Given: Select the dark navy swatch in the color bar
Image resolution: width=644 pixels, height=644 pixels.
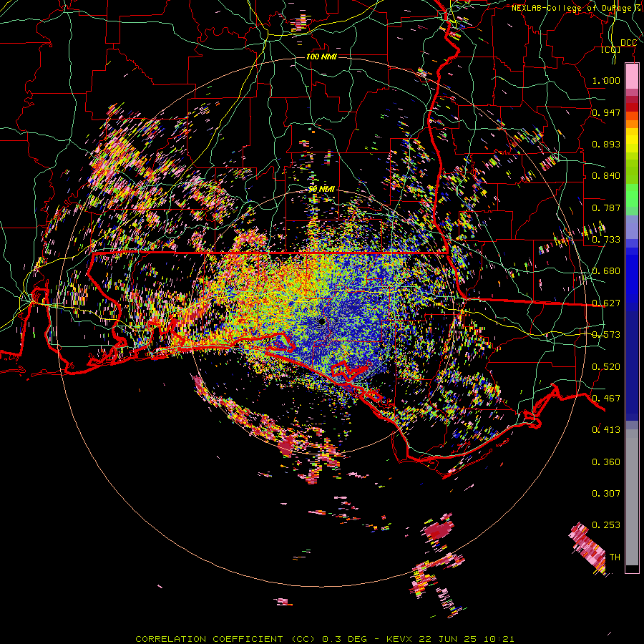Looking at the screenshot, I should click(632, 361).
